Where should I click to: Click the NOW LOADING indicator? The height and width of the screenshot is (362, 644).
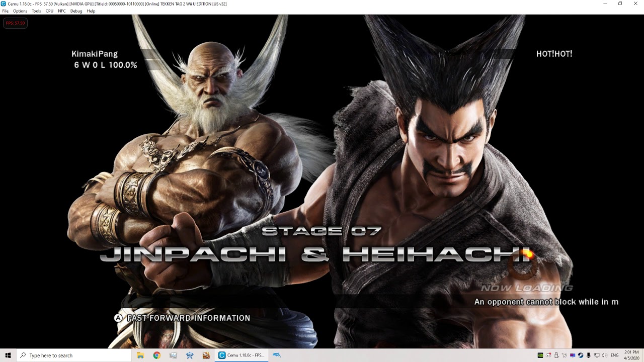526,288
